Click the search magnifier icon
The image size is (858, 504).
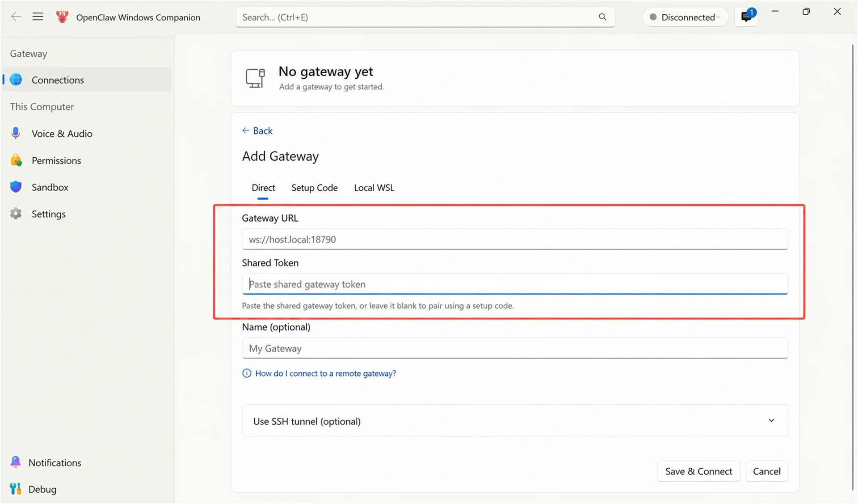click(x=602, y=17)
